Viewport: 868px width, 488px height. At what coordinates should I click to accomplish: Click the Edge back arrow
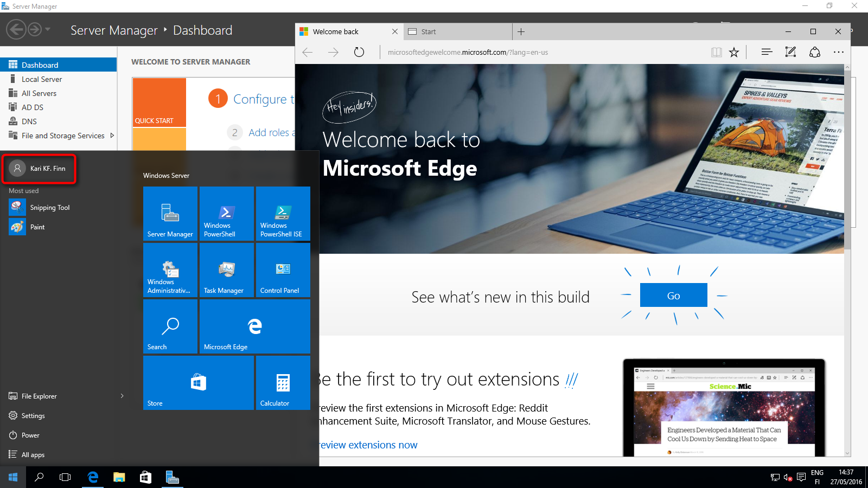[x=308, y=52]
